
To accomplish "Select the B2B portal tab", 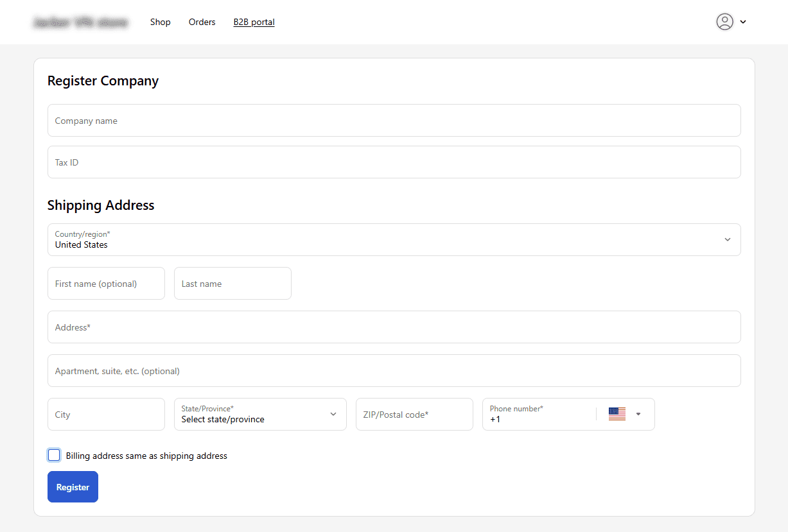I will pyautogui.click(x=254, y=21).
